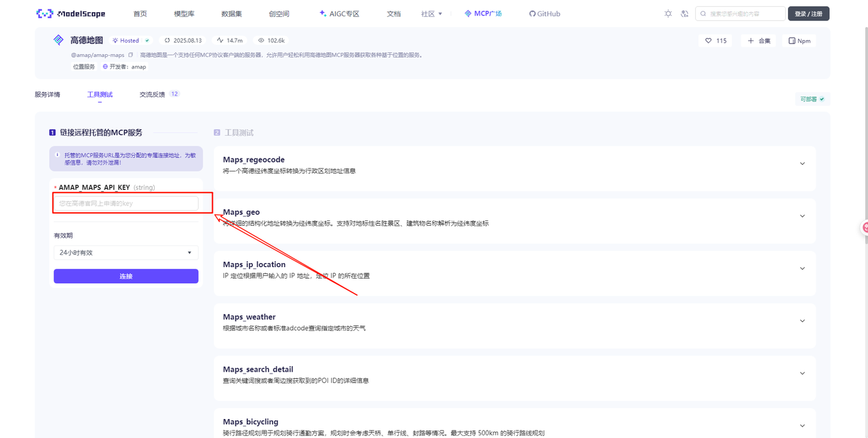This screenshot has width=868, height=438.
Task: Expand the Maps_weather tool chevron
Action: [802, 321]
